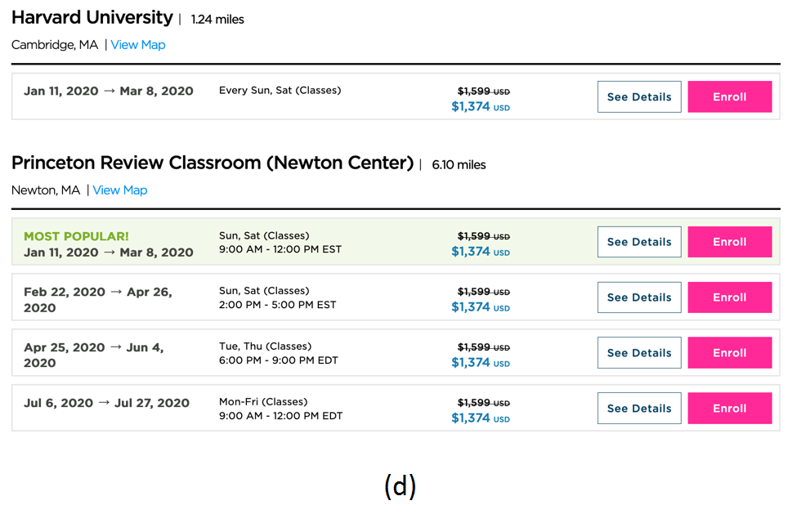This screenshot has height=532, width=797.
Task: Click the Feb 22, 2020 → Apr 26, 2020 date range
Action: point(97,299)
